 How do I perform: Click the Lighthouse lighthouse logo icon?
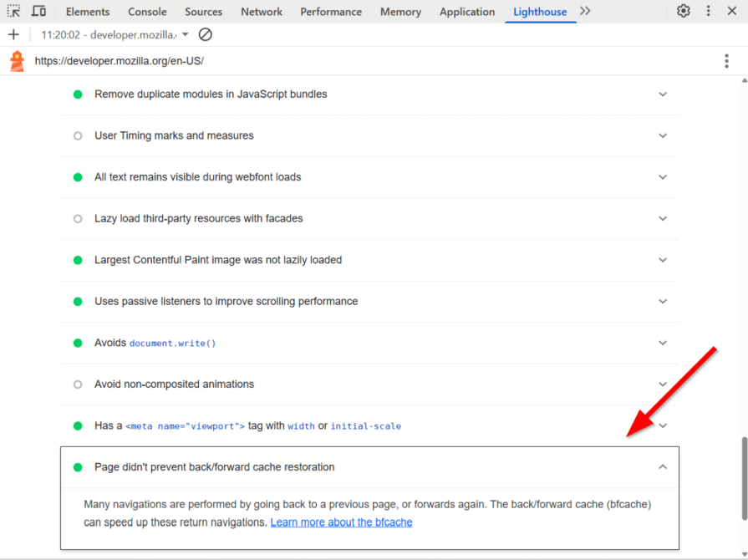(x=15, y=60)
